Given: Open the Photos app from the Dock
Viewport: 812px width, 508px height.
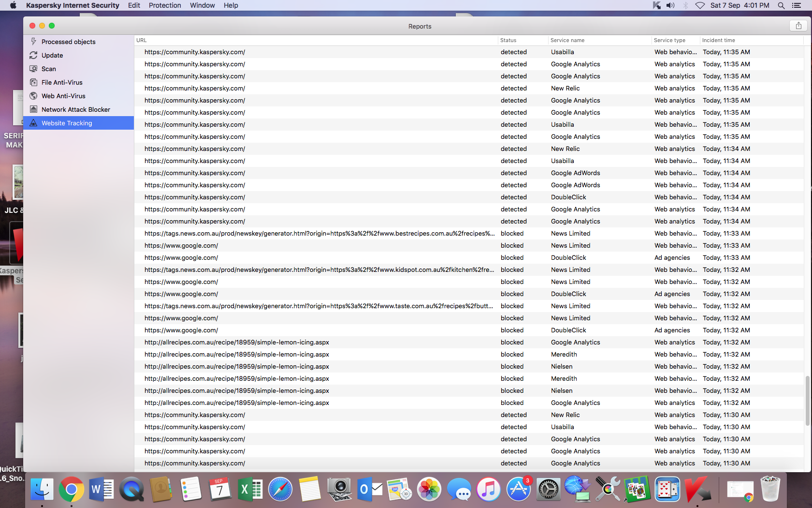Looking at the screenshot, I should pyautogui.click(x=429, y=489).
